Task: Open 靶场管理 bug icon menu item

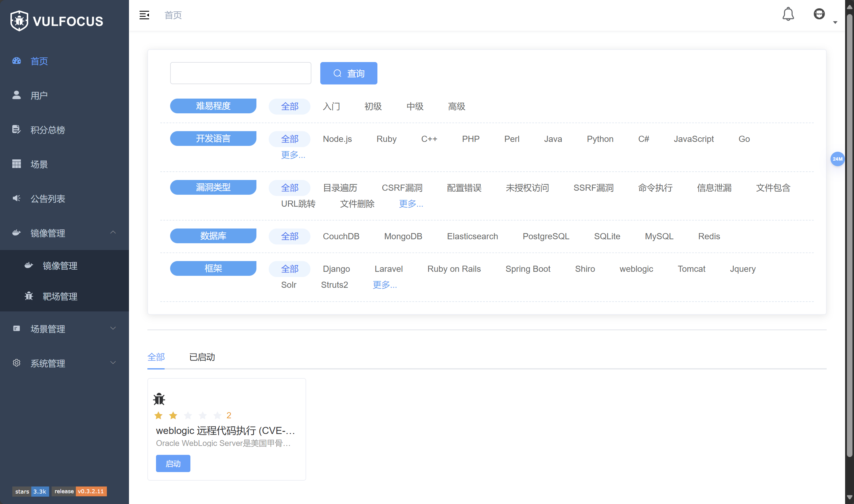Action: click(60, 296)
